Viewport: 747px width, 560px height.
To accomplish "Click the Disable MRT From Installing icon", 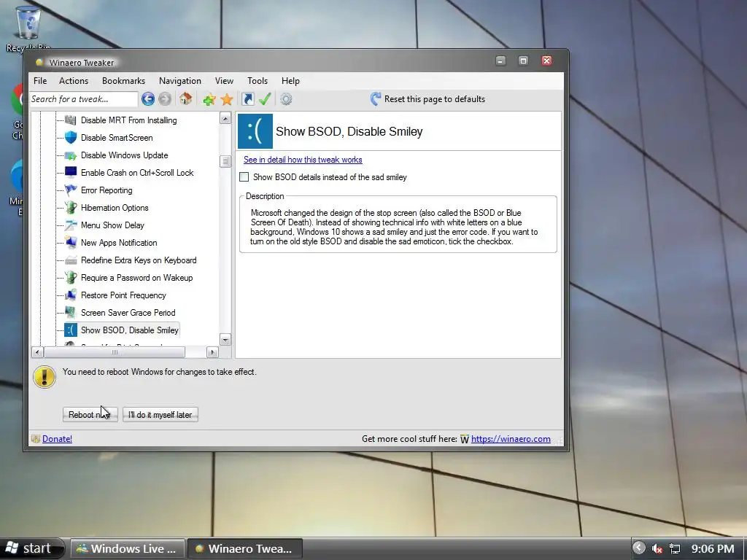I will [71, 120].
